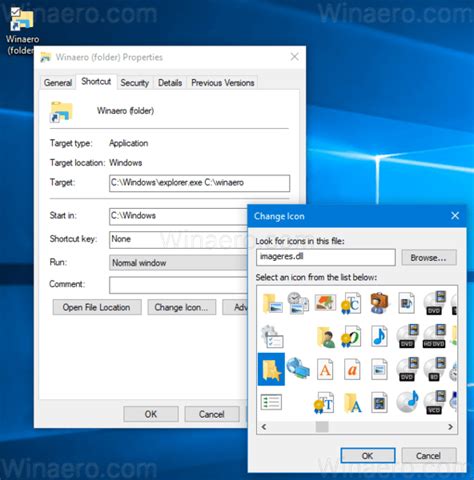Click OK in the Properties window
Image resolution: width=474 pixels, height=480 pixels.
151,414
